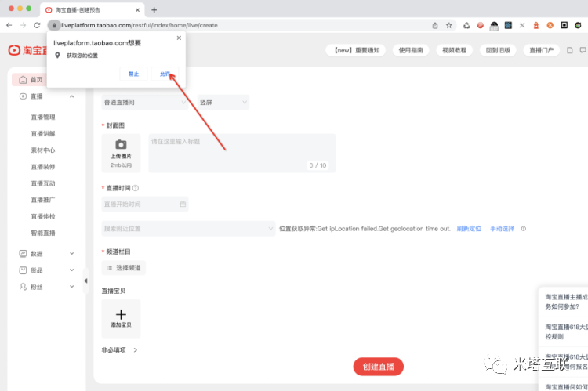Open the 【new】重要通知 header button
588x391 pixels.
coord(356,50)
